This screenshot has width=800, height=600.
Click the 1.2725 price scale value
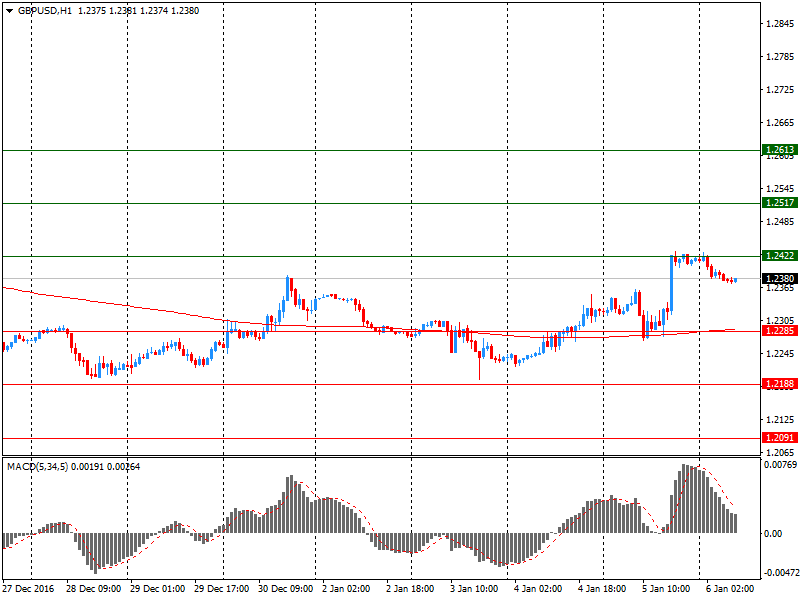(x=780, y=90)
